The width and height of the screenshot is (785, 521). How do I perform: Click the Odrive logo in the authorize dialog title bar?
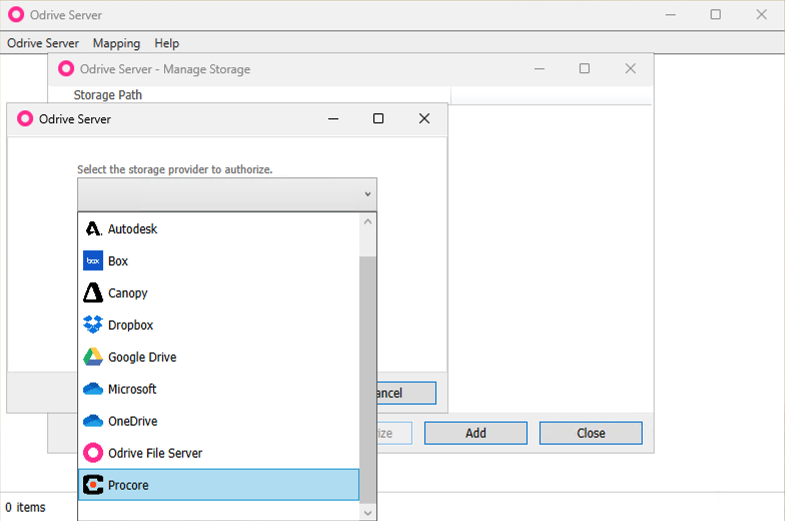(x=25, y=119)
